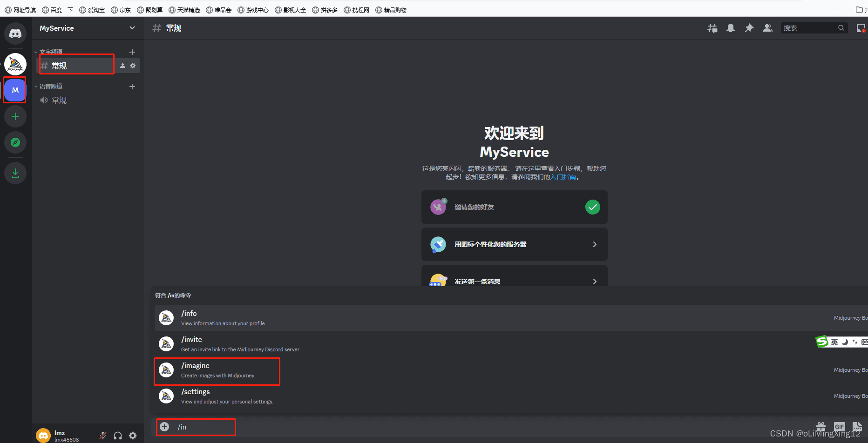Invite people to 常规 text channel
Image resolution: width=868 pixels, height=443 pixels.
click(x=123, y=66)
